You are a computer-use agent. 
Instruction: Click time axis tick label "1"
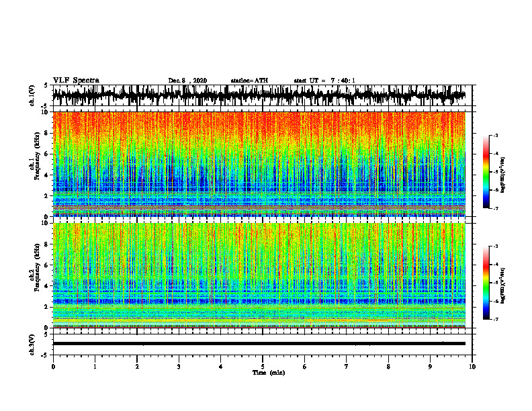(x=95, y=367)
